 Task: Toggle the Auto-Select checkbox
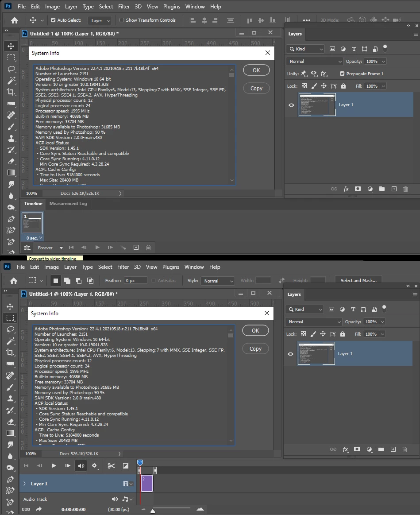(53, 20)
